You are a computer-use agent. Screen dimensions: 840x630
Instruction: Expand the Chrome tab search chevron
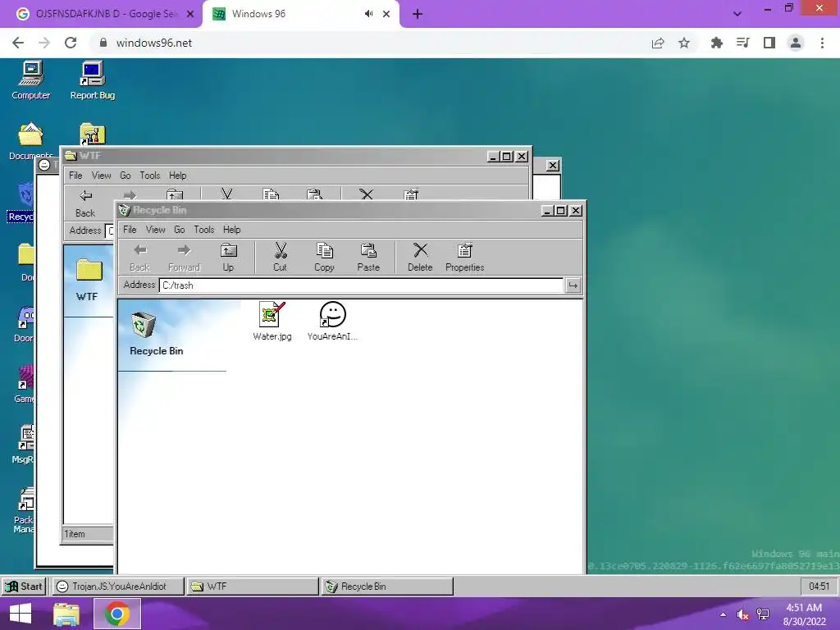pos(737,14)
